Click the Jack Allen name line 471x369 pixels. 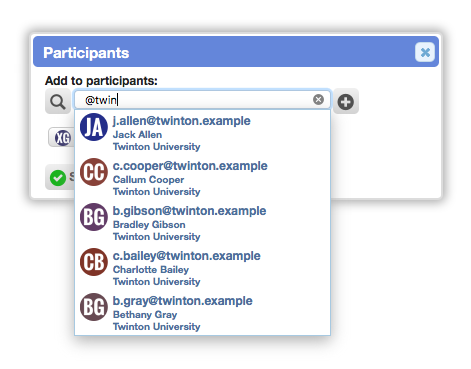pos(137,135)
